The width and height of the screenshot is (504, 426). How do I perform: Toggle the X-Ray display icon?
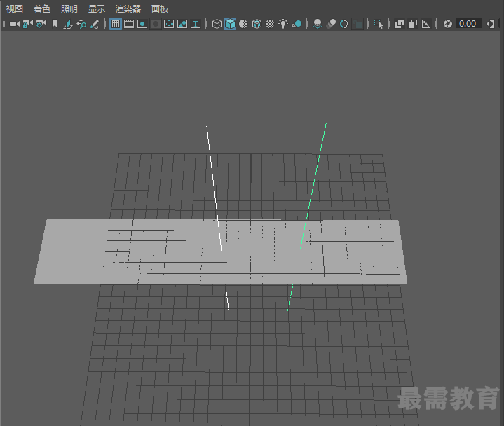click(x=400, y=24)
